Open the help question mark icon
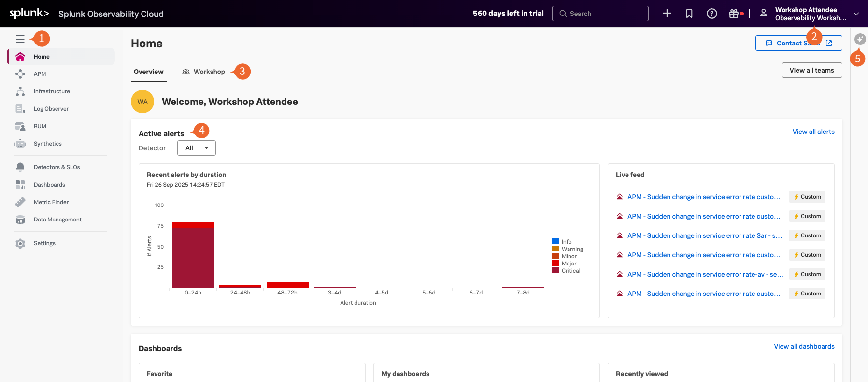The image size is (868, 382). click(711, 14)
